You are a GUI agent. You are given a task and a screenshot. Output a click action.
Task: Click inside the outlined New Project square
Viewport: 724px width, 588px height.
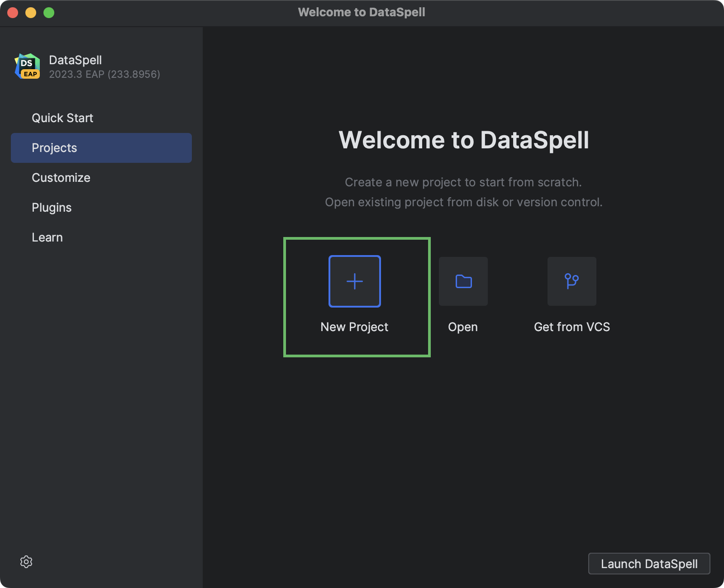[354, 281]
